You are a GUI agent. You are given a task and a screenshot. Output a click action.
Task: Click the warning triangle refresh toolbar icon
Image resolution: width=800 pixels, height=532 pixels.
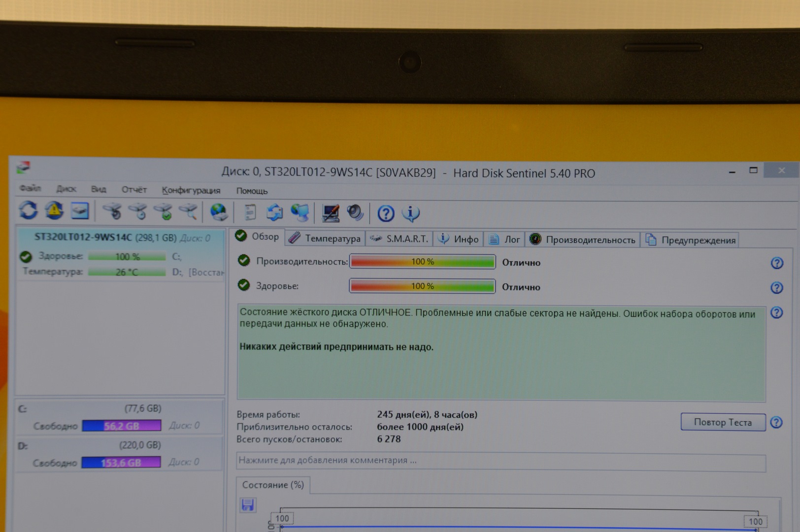(54, 210)
